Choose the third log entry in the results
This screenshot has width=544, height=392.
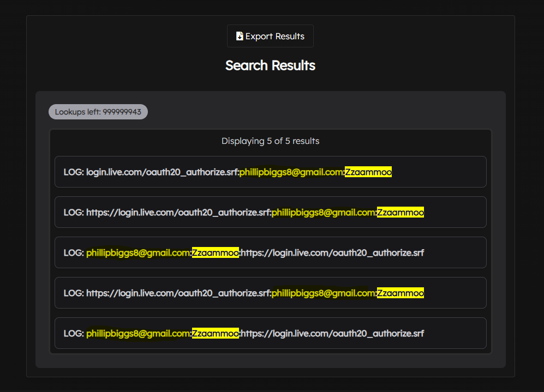[271, 252]
